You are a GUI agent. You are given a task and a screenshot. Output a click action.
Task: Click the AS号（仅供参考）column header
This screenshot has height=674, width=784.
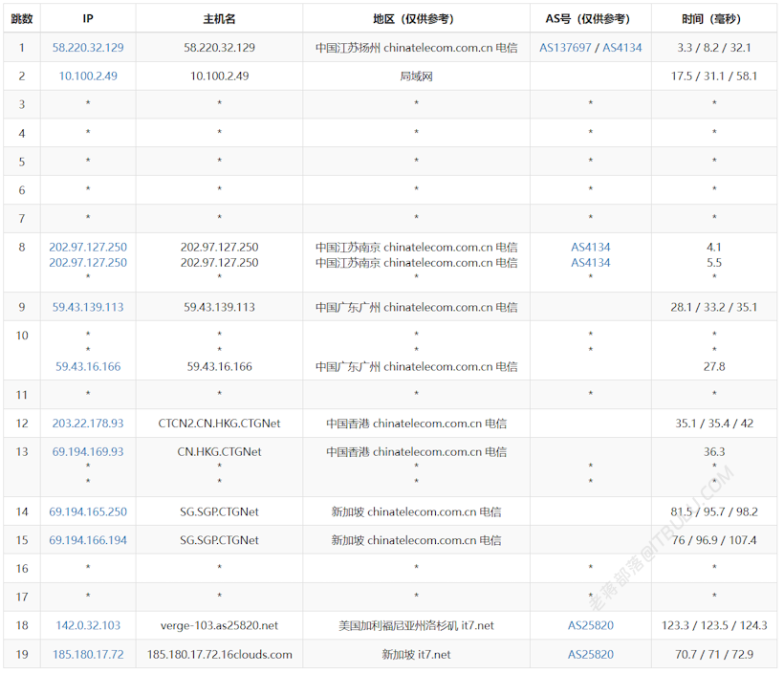click(x=591, y=18)
